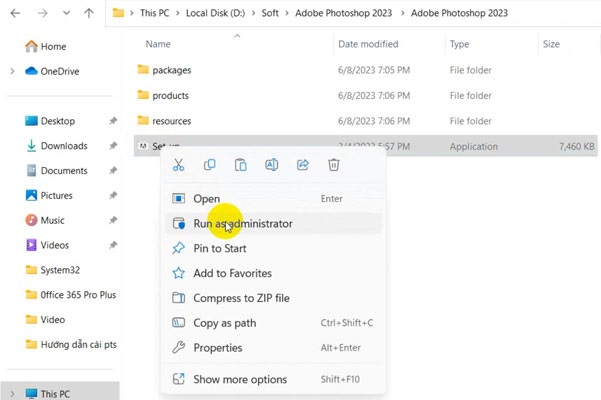The width and height of the screenshot is (601, 400).
Task: Open the packages folder
Action: (171, 70)
